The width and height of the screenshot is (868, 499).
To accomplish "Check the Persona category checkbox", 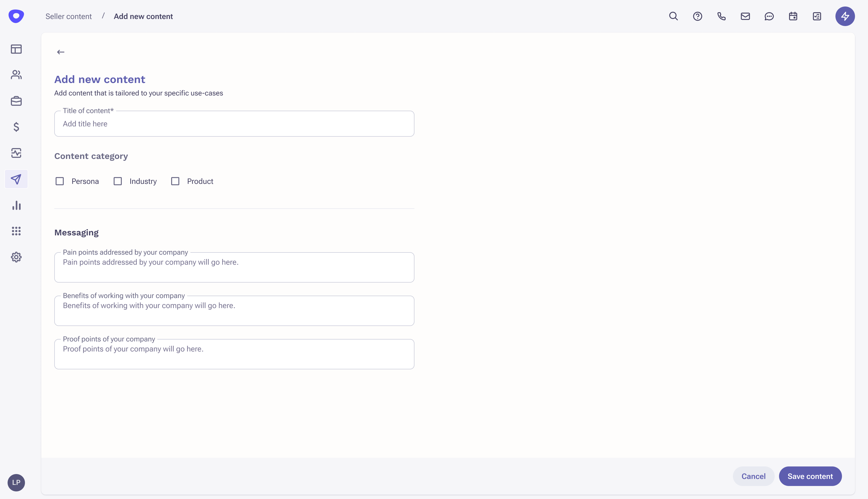I will pos(60,181).
